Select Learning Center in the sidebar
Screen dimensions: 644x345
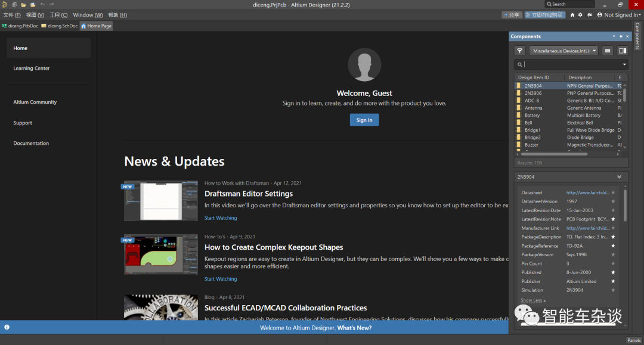[31, 68]
